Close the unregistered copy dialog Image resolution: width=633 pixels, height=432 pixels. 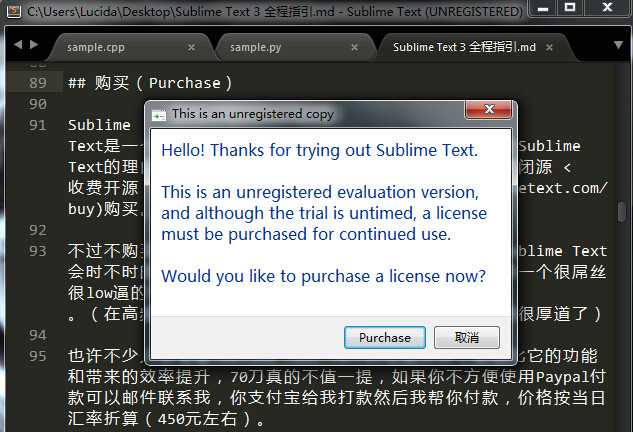point(488,109)
